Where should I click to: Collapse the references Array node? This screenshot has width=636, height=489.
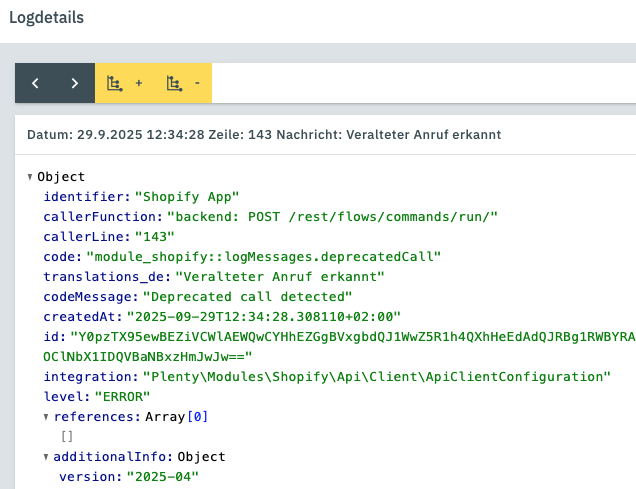click(46, 417)
